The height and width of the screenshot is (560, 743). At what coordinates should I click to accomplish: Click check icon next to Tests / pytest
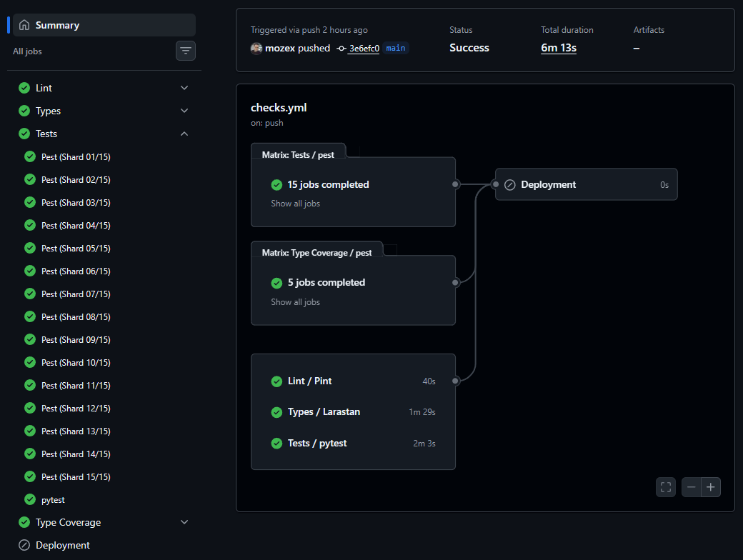coord(276,444)
